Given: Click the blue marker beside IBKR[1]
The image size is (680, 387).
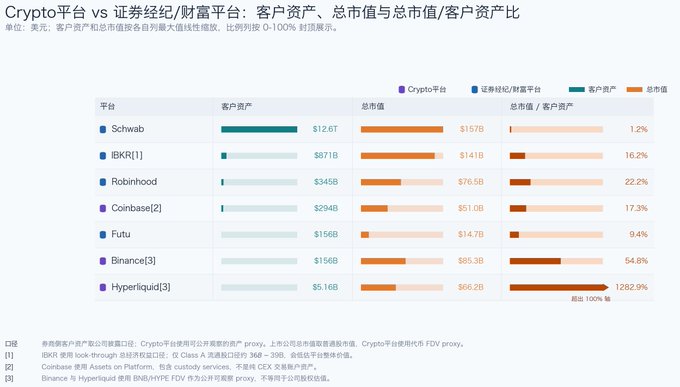Looking at the screenshot, I should coord(103,156).
